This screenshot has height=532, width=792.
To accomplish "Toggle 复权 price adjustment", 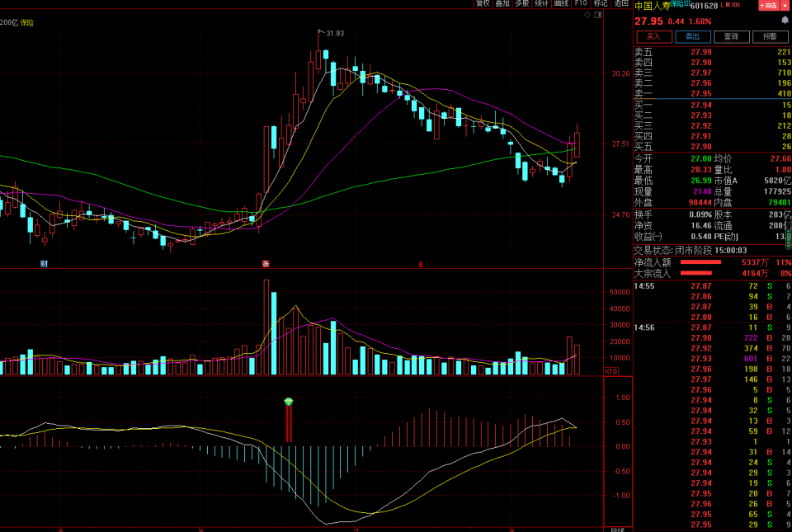I will [483, 4].
